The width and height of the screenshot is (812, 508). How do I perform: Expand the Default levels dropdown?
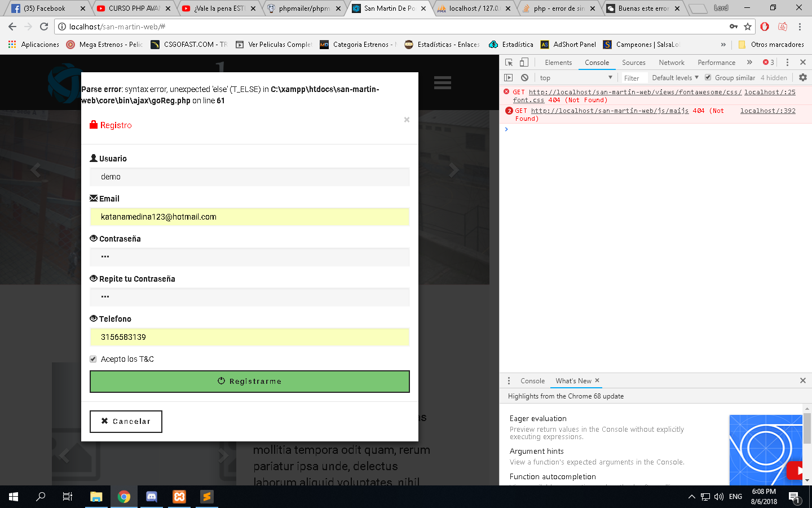coord(675,78)
